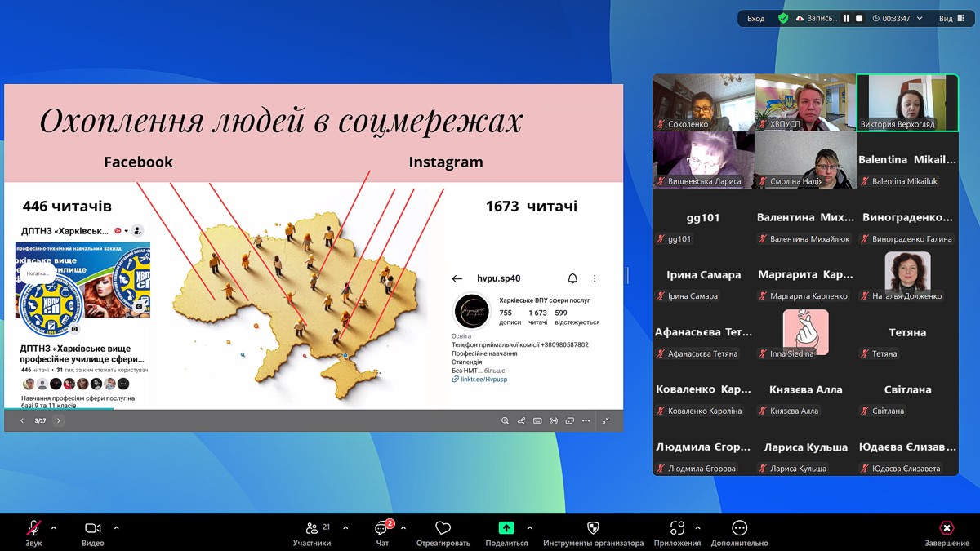Viewport: 980px width, 551px height.
Task: Click the Instagram heading on the slide
Action: [x=446, y=162]
